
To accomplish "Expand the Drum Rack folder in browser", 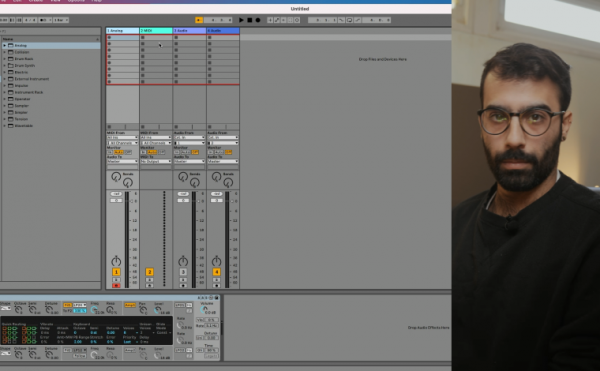I will (x=5, y=59).
